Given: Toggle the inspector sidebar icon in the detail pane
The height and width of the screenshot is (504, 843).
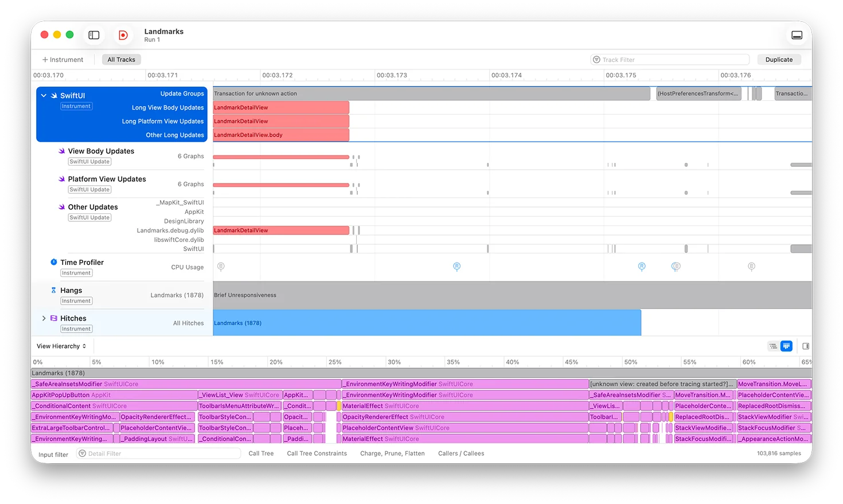Looking at the screenshot, I should coord(806,346).
